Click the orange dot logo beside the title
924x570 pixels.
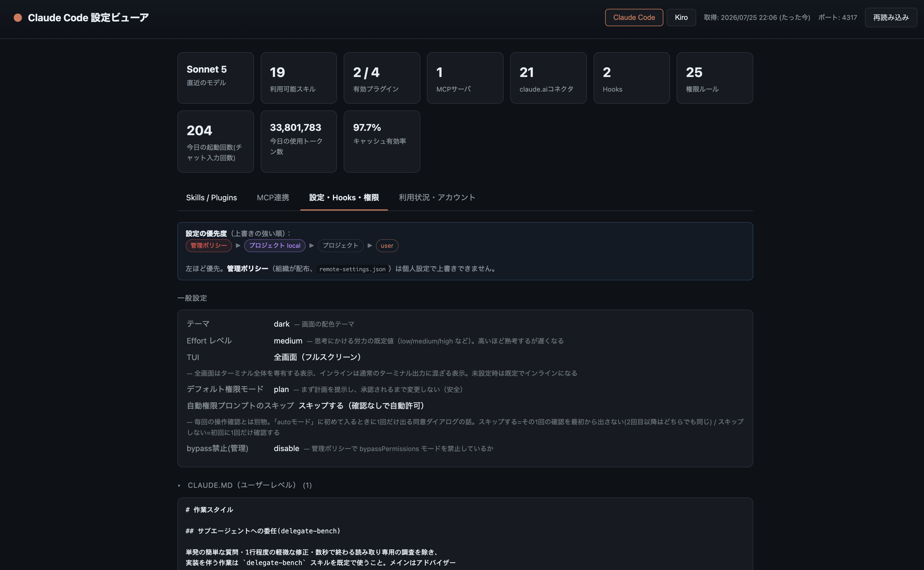(x=18, y=18)
